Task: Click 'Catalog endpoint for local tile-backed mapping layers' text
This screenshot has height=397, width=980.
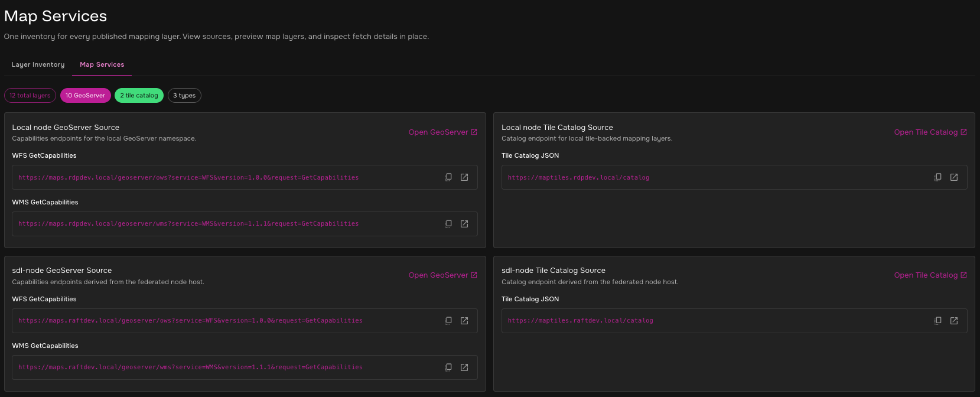Action: (587, 138)
